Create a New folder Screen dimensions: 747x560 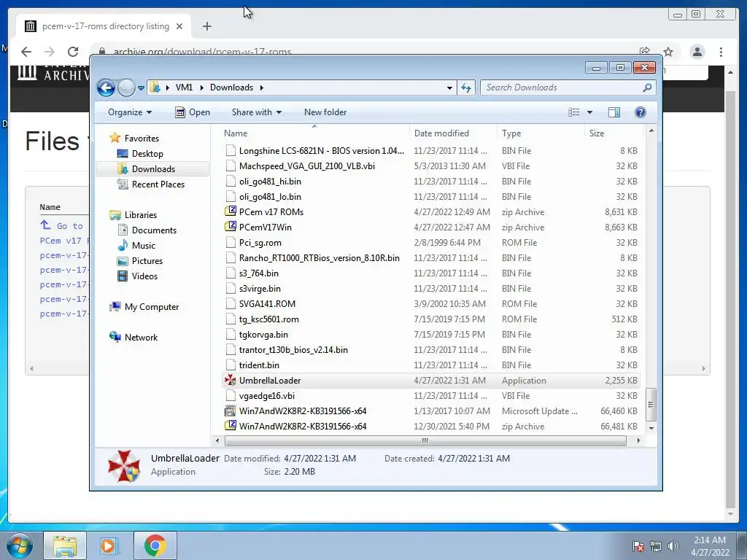pos(325,112)
